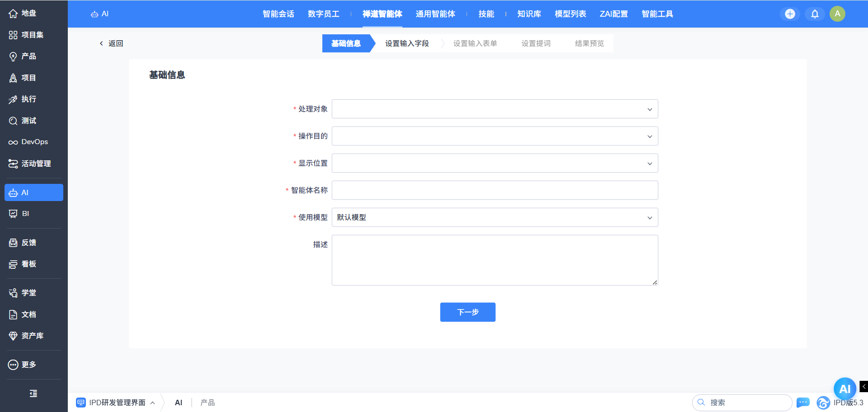Click the plus quick-create icon in header
This screenshot has height=412, width=868.
tap(790, 14)
